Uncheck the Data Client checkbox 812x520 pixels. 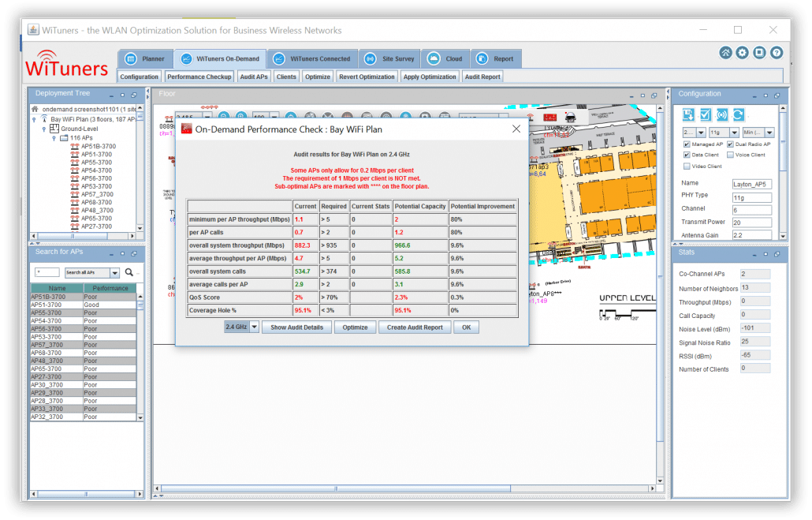pyautogui.click(x=687, y=155)
